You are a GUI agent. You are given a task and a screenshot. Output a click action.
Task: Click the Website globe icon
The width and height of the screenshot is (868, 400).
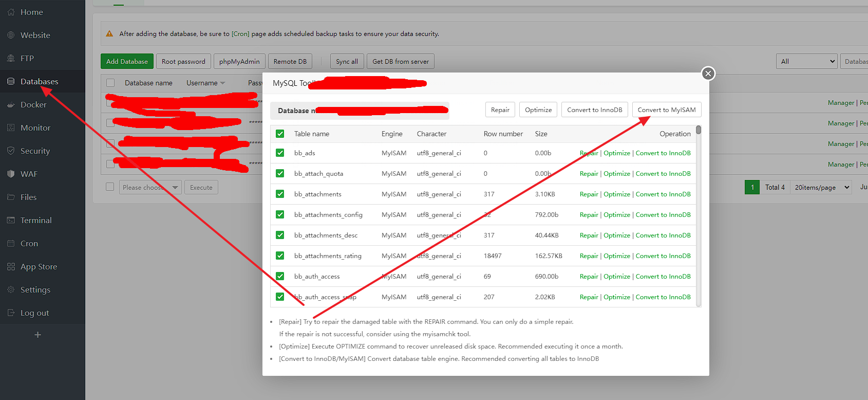pyautogui.click(x=11, y=35)
